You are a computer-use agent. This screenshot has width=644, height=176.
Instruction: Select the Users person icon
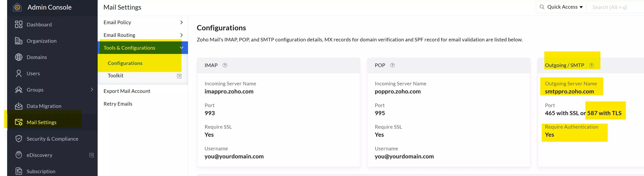[19, 73]
